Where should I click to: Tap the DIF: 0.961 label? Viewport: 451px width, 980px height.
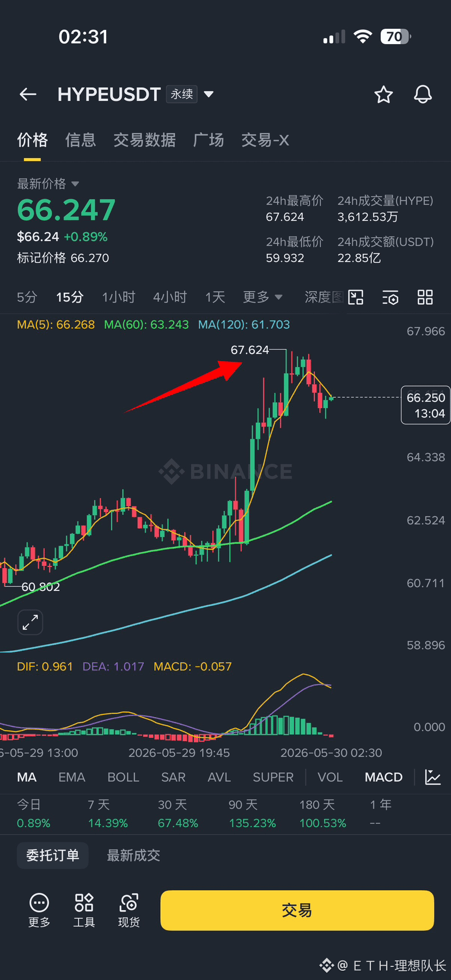tap(45, 667)
